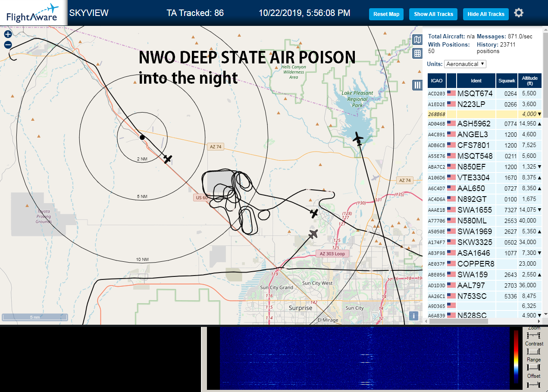Adjust the waterfall Contrast slider
Viewport: 548px width, 392px height.
(534, 351)
